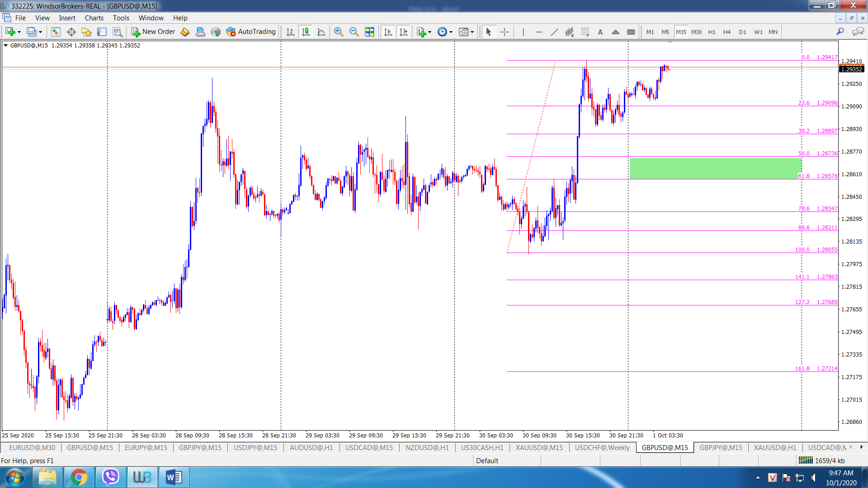Screen dimensions: 868x488
Task: Switch chart to MN timeframe
Action: coord(773,32)
